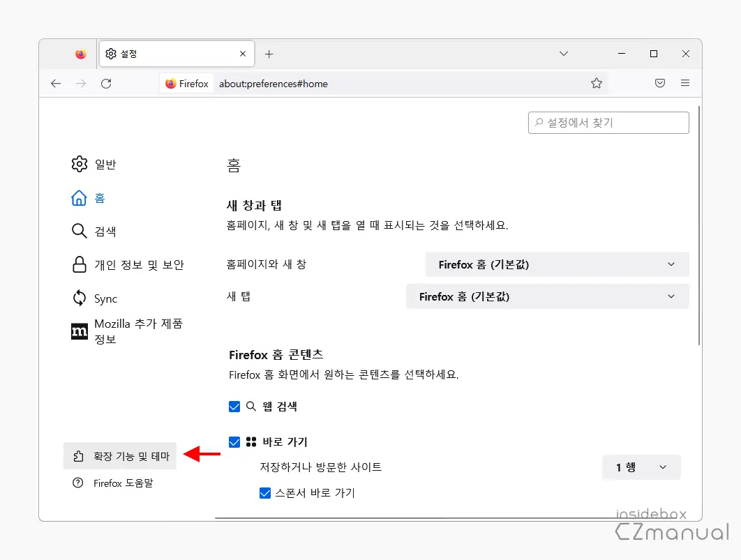Click the address bar URL about:preferences#home
The image size is (741, 560).
[273, 84]
